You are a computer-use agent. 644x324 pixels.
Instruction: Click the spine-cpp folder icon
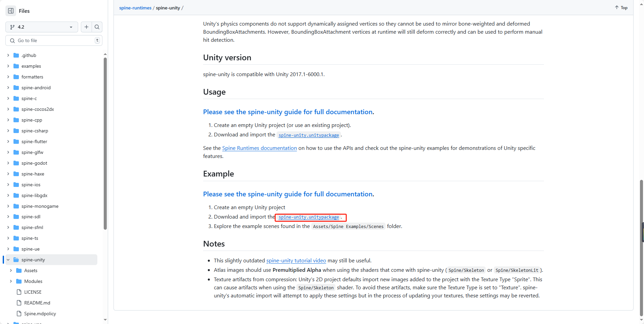coord(16,120)
